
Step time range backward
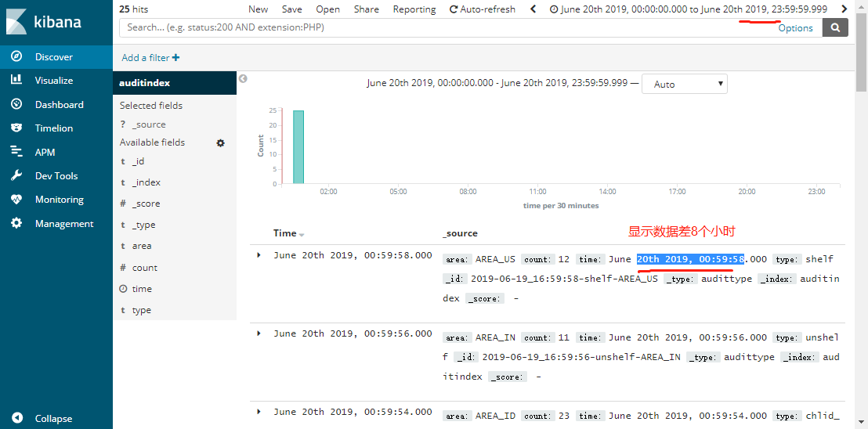(533, 9)
